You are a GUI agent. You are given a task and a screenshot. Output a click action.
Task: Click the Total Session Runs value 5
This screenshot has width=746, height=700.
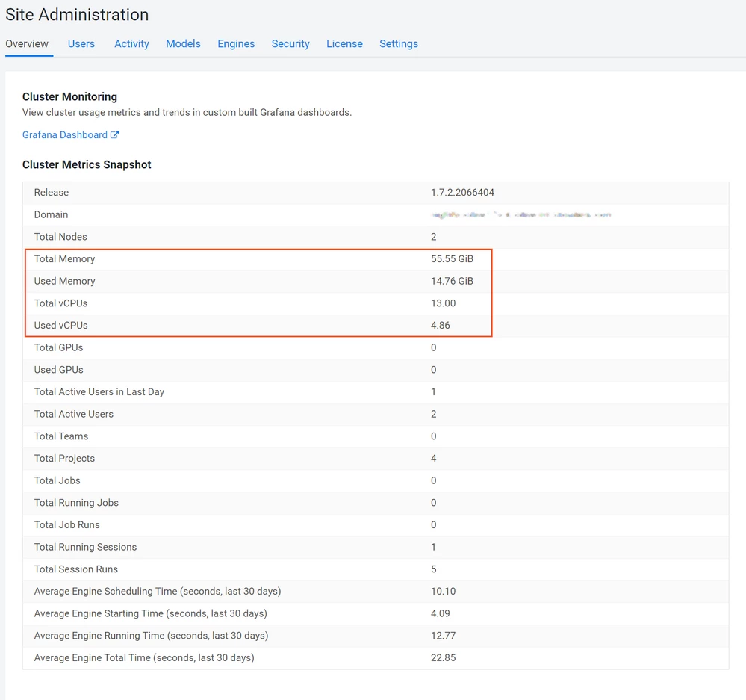click(433, 569)
